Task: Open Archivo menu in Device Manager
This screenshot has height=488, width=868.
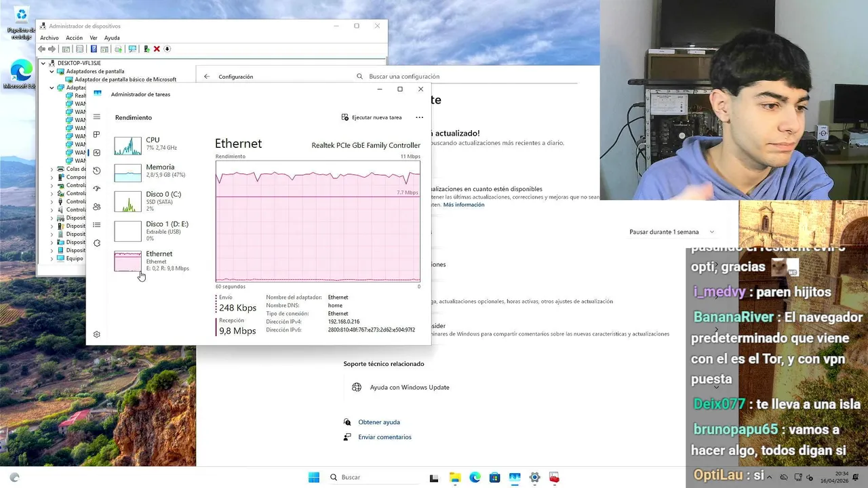Action: point(50,38)
